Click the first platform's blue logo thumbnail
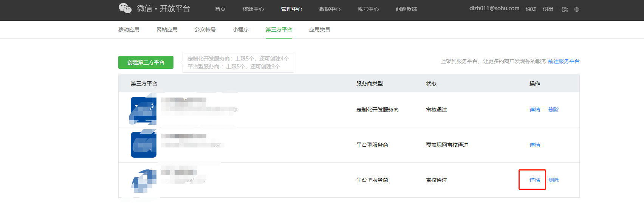 [x=144, y=110]
